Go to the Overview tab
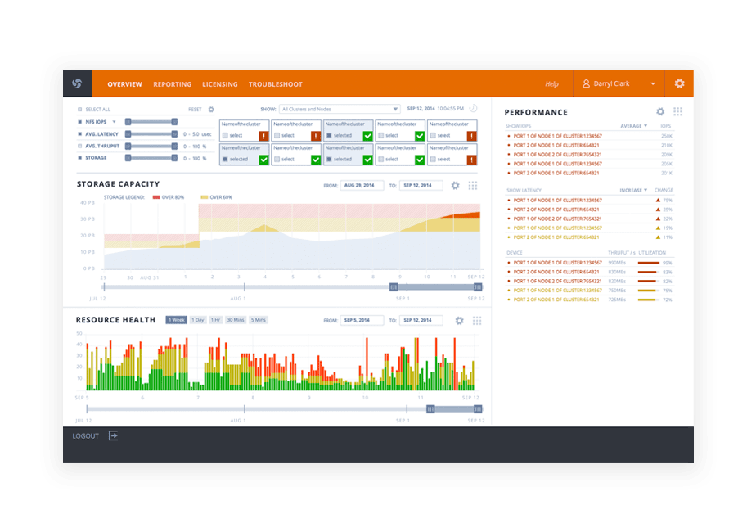This screenshot has width=756, height=532. (x=125, y=84)
